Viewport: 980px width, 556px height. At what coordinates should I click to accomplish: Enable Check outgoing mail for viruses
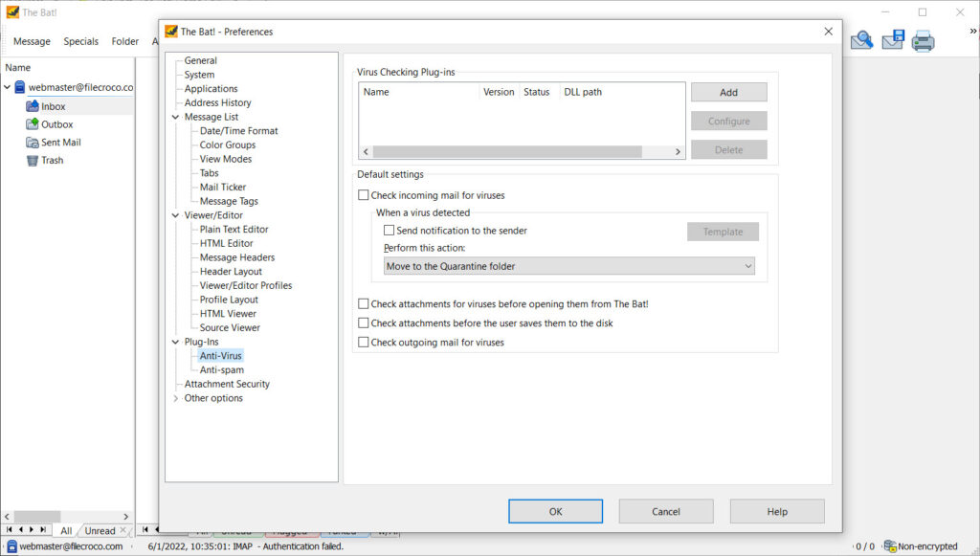click(363, 343)
